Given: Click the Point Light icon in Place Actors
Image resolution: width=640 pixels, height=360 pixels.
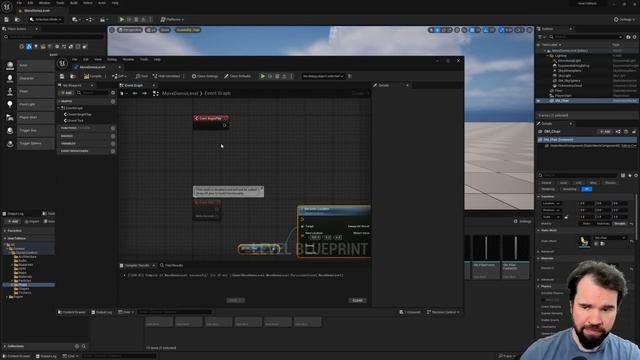Looking at the screenshot, I should 10,104.
